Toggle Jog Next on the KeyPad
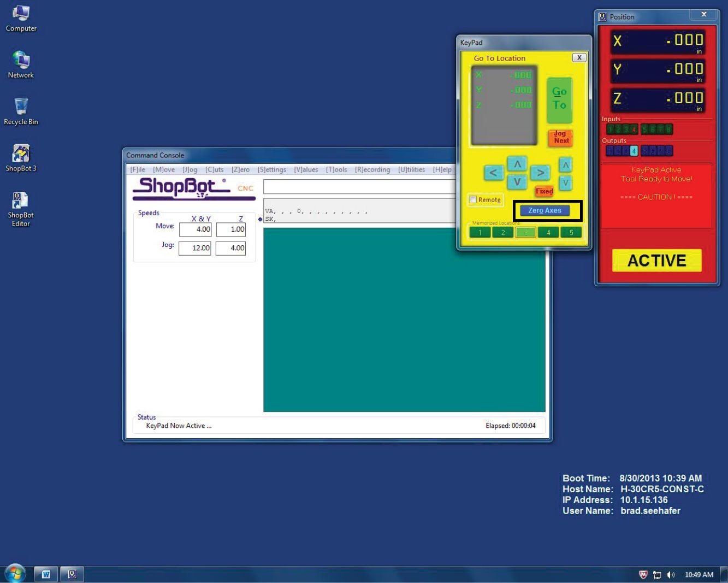This screenshot has width=728, height=583. pyautogui.click(x=560, y=137)
